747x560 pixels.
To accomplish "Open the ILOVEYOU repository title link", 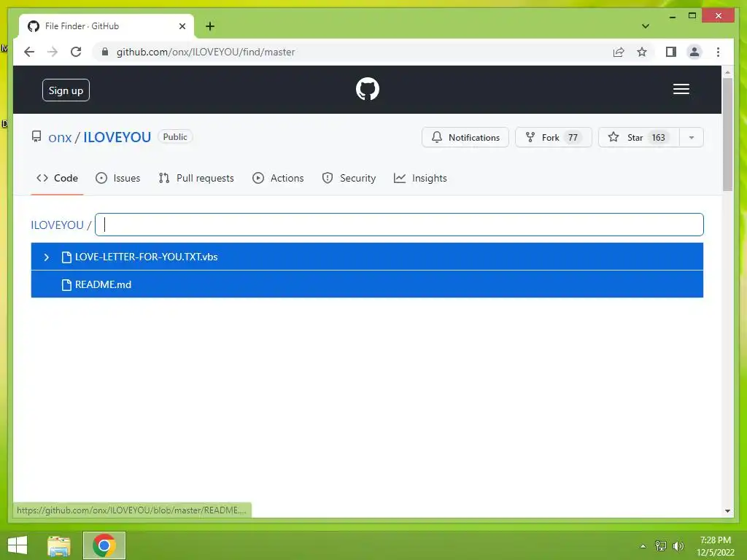I will tap(117, 137).
